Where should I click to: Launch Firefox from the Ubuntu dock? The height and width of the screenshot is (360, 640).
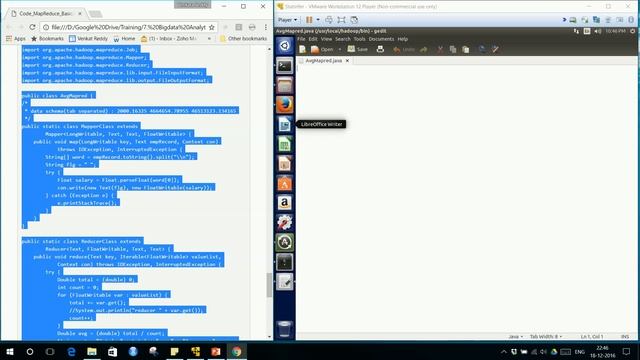pyautogui.click(x=284, y=104)
